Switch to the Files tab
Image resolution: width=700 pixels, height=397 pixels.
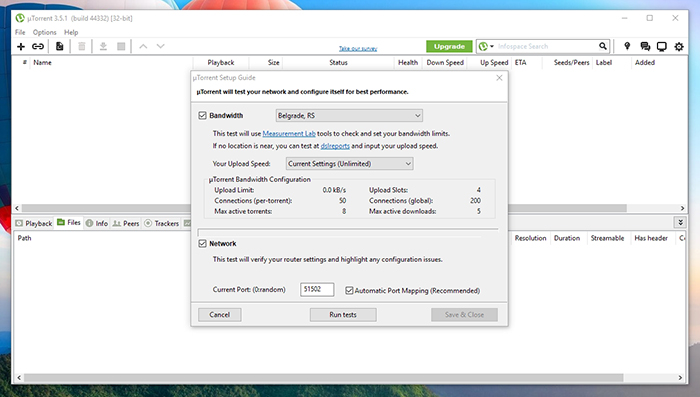[x=69, y=222]
